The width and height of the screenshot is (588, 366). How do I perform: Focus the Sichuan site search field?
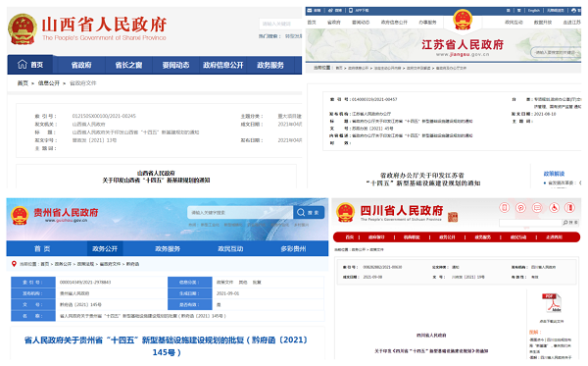[530, 223]
